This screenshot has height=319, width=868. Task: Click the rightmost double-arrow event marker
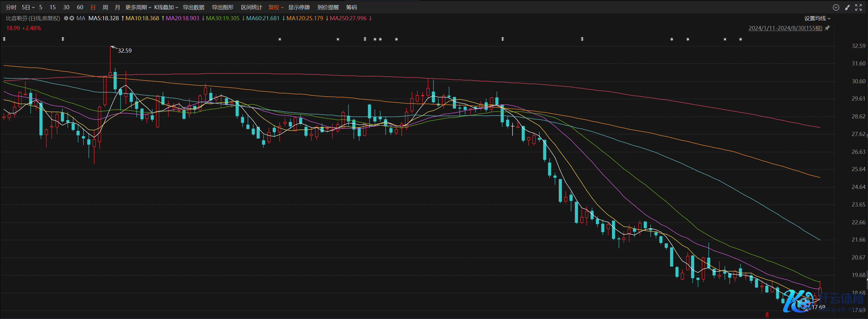click(x=582, y=39)
